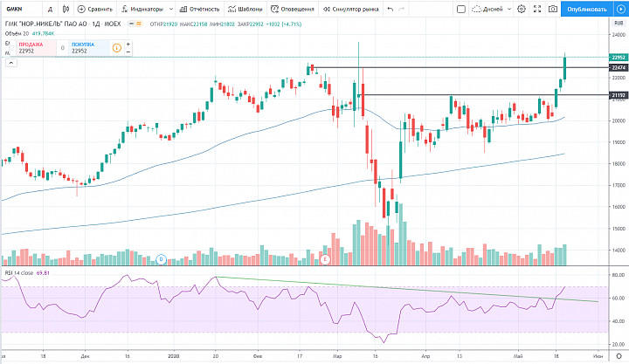The height and width of the screenshot is (364, 629).
Task: Click the RSI 14 close indicator label
Action: click(x=19, y=273)
